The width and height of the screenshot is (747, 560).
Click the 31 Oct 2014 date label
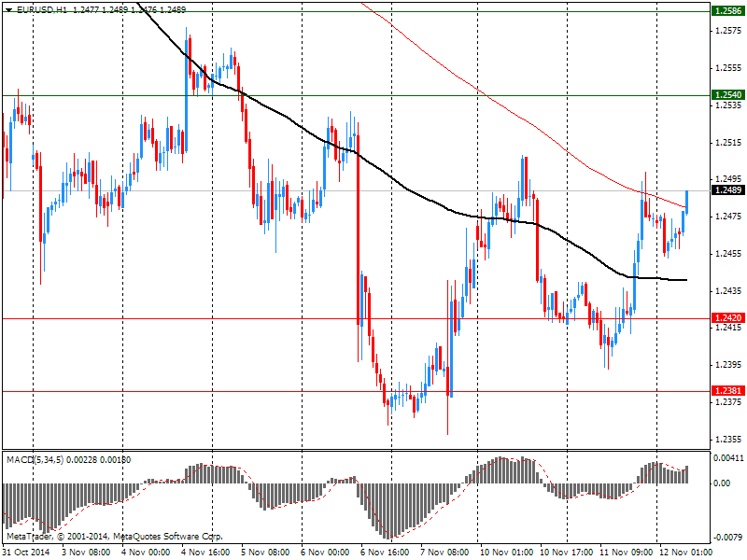[x=26, y=552]
